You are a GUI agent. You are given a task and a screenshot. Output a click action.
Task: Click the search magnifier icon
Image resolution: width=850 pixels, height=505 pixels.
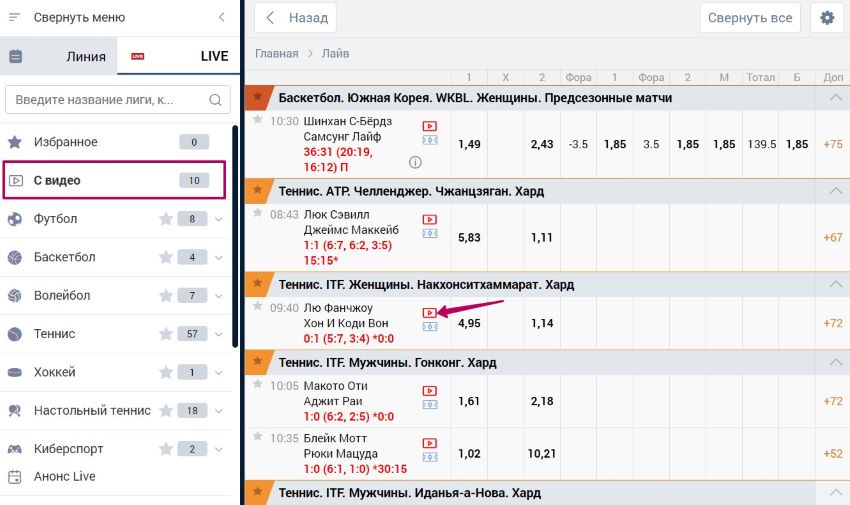pyautogui.click(x=215, y=100)
